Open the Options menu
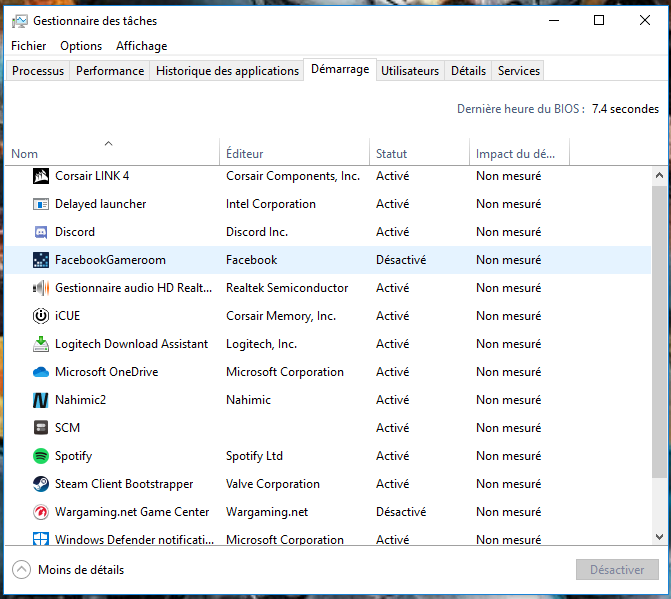The width and height of the screenshot is (671, 599). [x=81, y=46]
